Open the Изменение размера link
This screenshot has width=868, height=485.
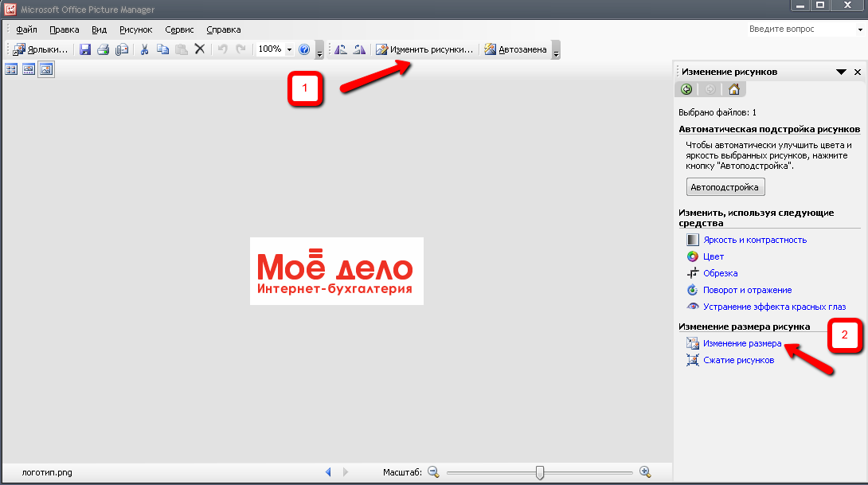[x=742, y=343]
